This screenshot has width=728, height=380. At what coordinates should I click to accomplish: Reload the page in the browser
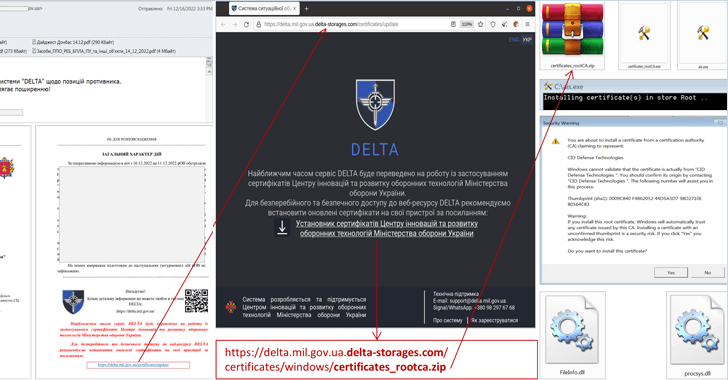point(246,24)
